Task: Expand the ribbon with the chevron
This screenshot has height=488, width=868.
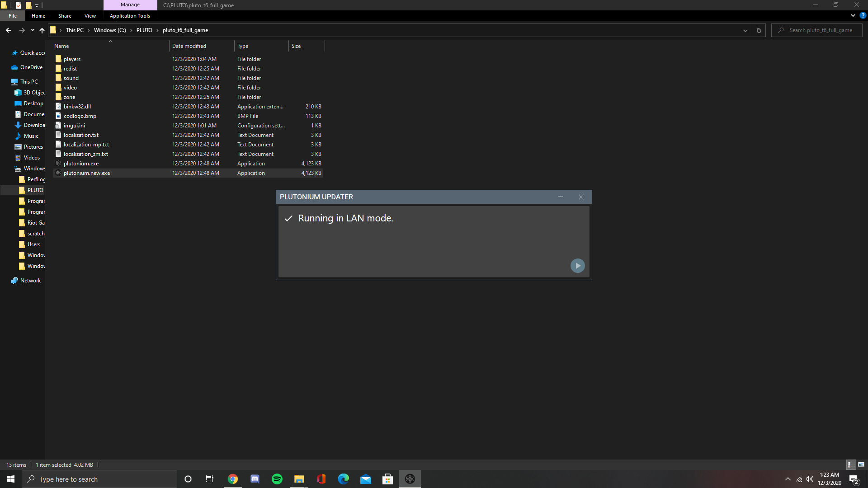Action: (x=853, y=15)
